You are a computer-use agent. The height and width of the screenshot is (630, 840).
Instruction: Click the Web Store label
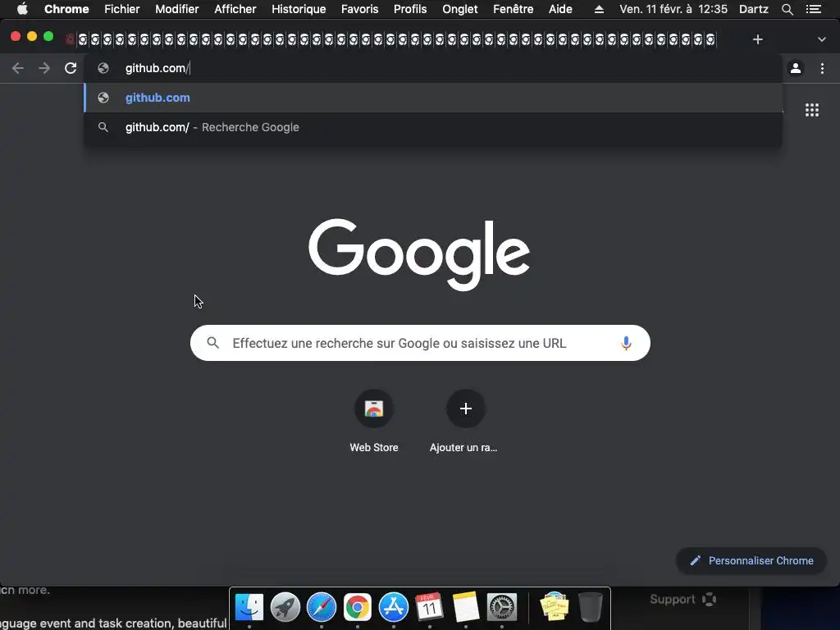point(374,447)
